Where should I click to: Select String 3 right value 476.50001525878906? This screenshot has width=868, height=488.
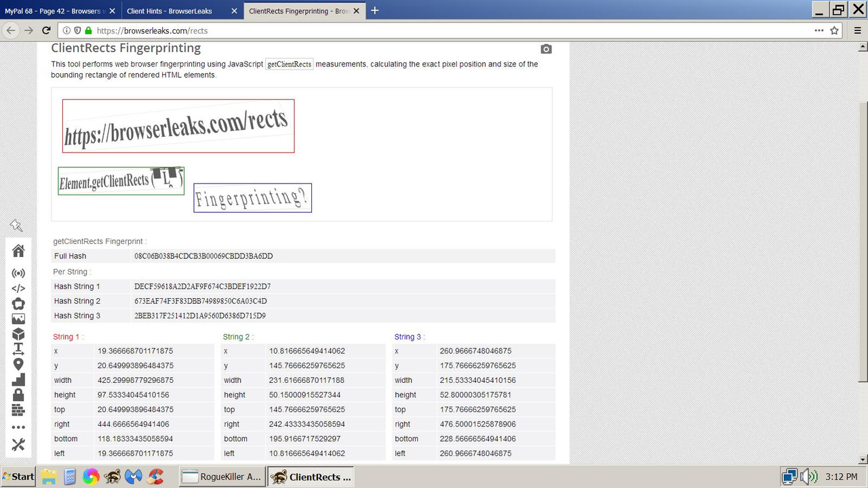point(477,424)
